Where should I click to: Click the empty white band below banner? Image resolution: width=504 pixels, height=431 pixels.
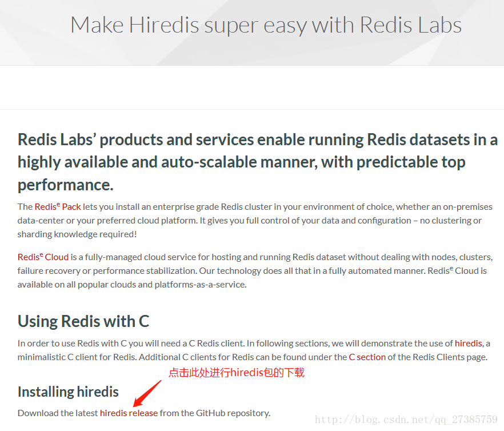(x=252, y=87)
